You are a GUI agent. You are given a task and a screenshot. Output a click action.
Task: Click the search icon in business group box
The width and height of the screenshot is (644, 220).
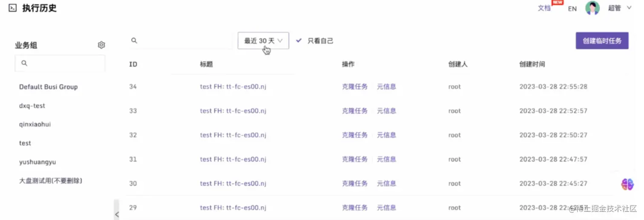(x=24, y=63)
